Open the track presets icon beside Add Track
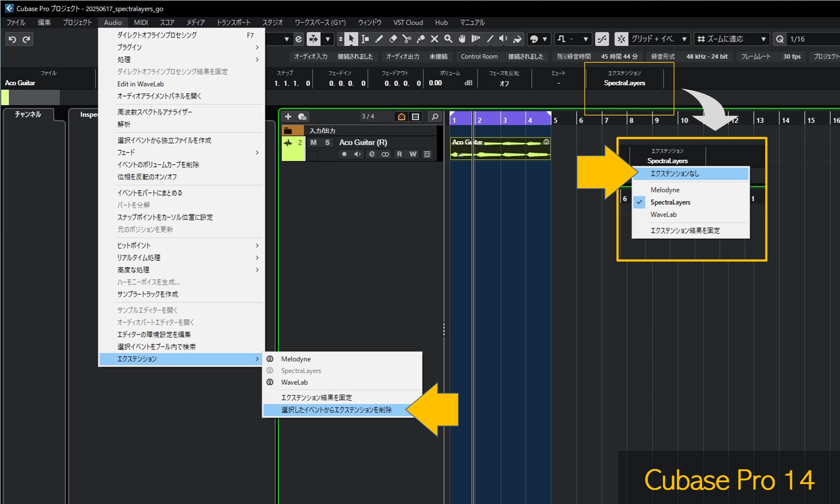This screenshot has height=504, width=840. tap(302, 117)
